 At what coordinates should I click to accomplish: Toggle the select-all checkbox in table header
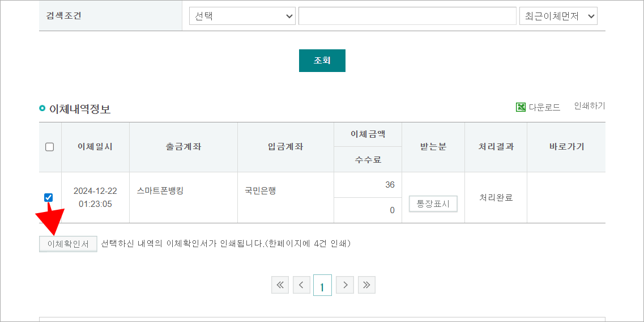[x=49, y=147]
